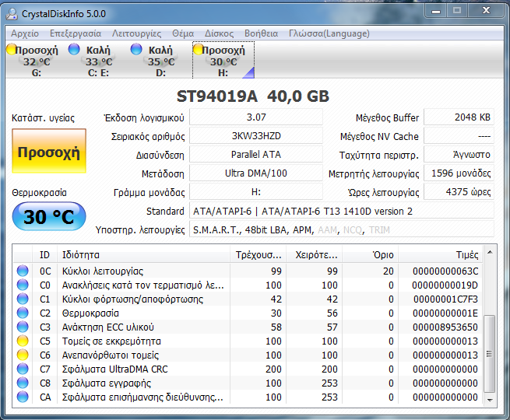Click the supported features field with S.M.A.R.T.
Viewport: 510px width, 420px height.
tap(342, 230)
